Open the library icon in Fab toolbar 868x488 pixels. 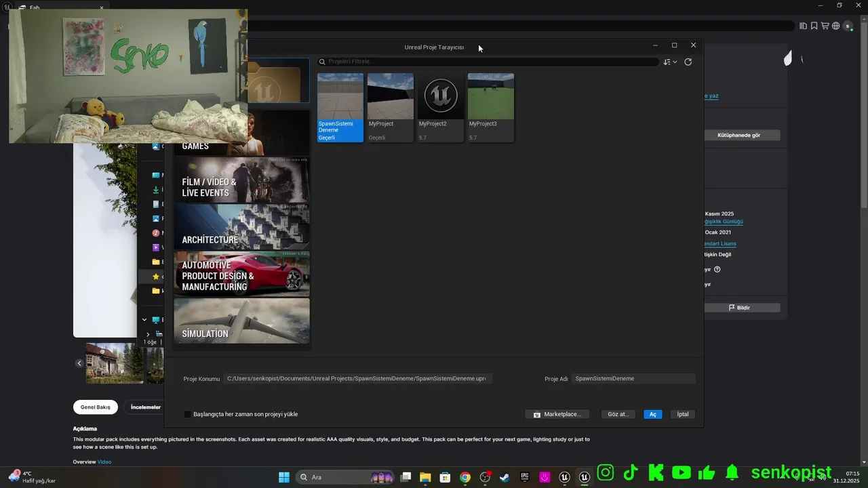click(803, 26)
